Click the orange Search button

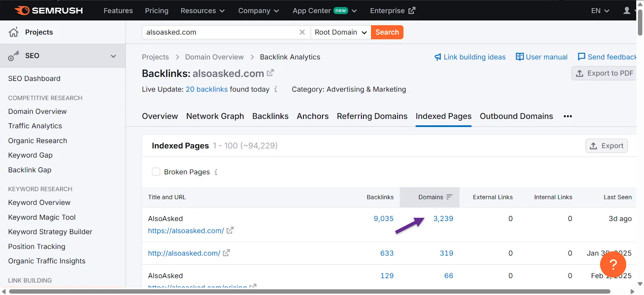pyautogui.click(x=387, y=32)
